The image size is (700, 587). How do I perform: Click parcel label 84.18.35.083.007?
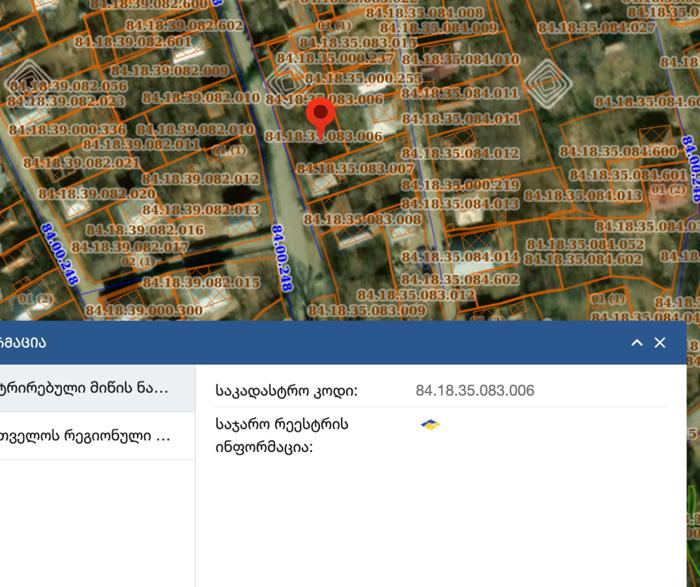(355, 169)
